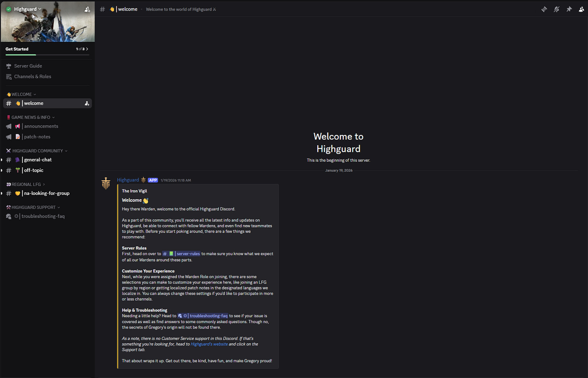The height and width of the screenshot is (378, 588).
Task: Toggle member list icon in header
Action: (x=582, y=9)
